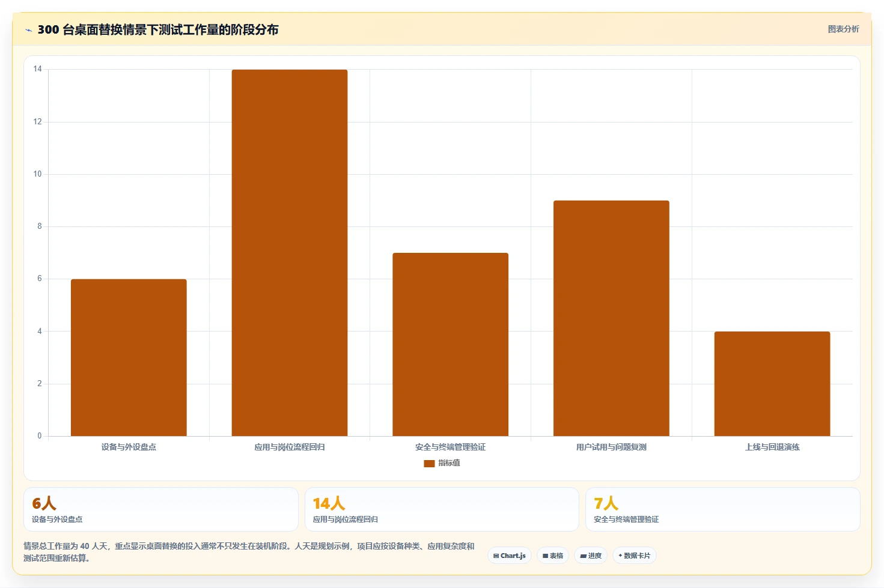Click the 指标值 legend label
884x588 pixels.
(x=449, y=463)
